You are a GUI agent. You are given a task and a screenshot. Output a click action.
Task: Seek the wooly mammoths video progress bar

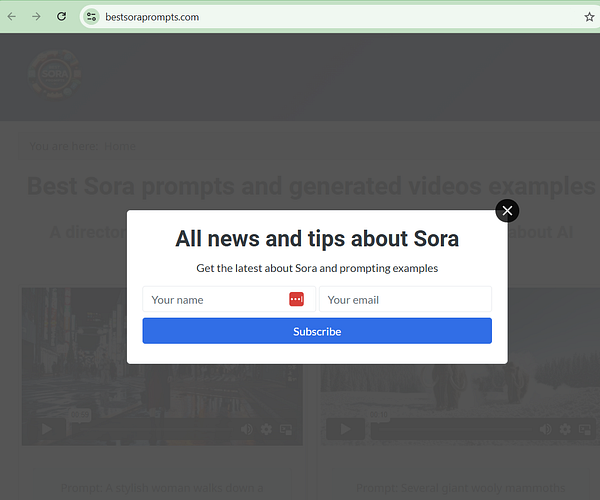coord(452,429)
